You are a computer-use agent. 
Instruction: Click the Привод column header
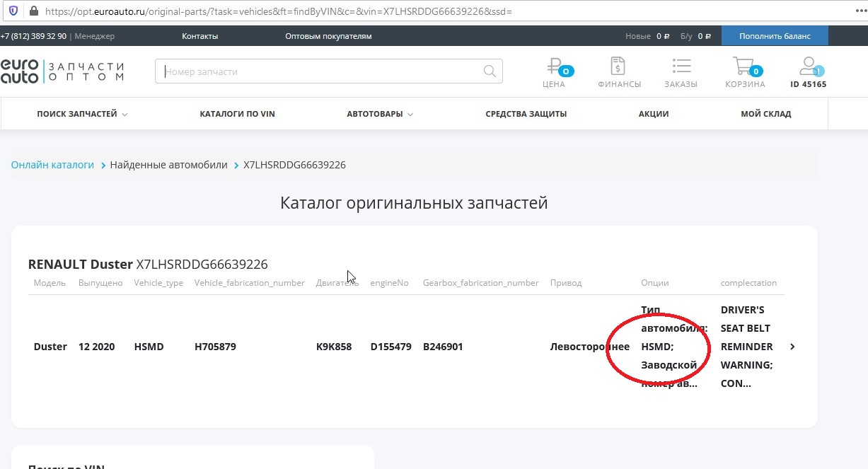[x=566, y=283]
